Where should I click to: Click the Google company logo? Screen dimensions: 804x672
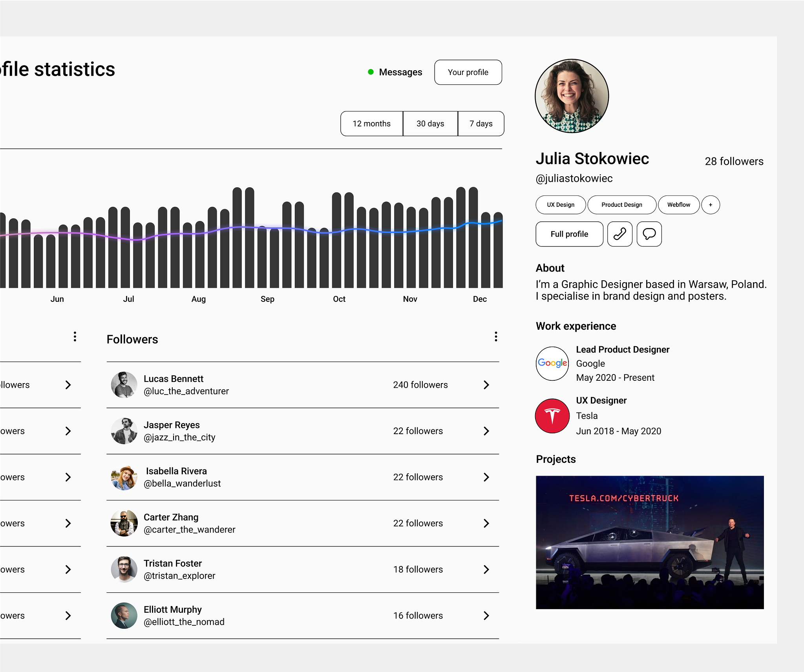(552, 363)
